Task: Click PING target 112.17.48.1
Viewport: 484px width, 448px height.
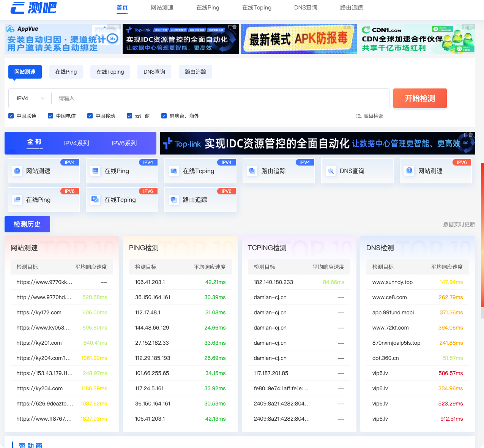Action: (148, 312)
